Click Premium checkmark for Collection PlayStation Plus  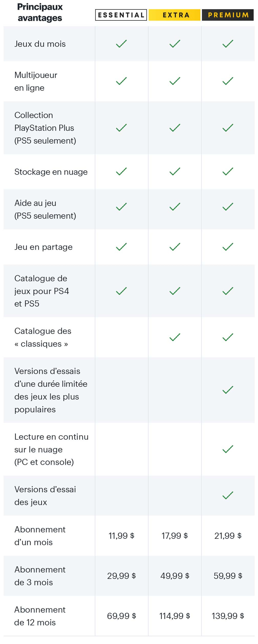[228, 128]
